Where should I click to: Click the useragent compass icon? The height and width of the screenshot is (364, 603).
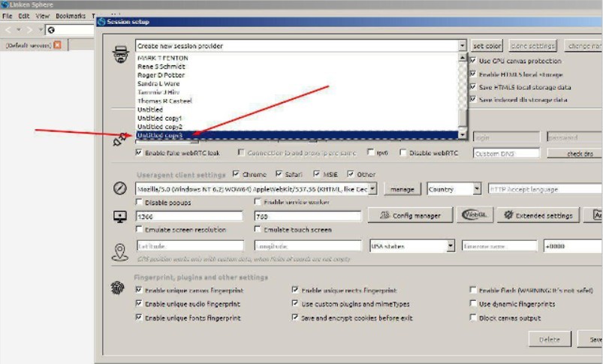click(x=119, y=189)
